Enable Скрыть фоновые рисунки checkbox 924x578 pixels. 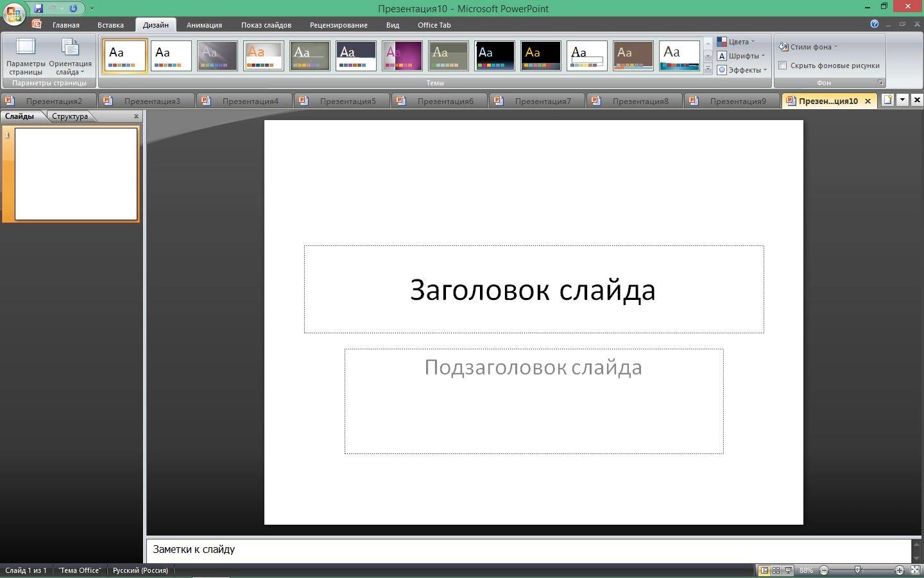783,66
